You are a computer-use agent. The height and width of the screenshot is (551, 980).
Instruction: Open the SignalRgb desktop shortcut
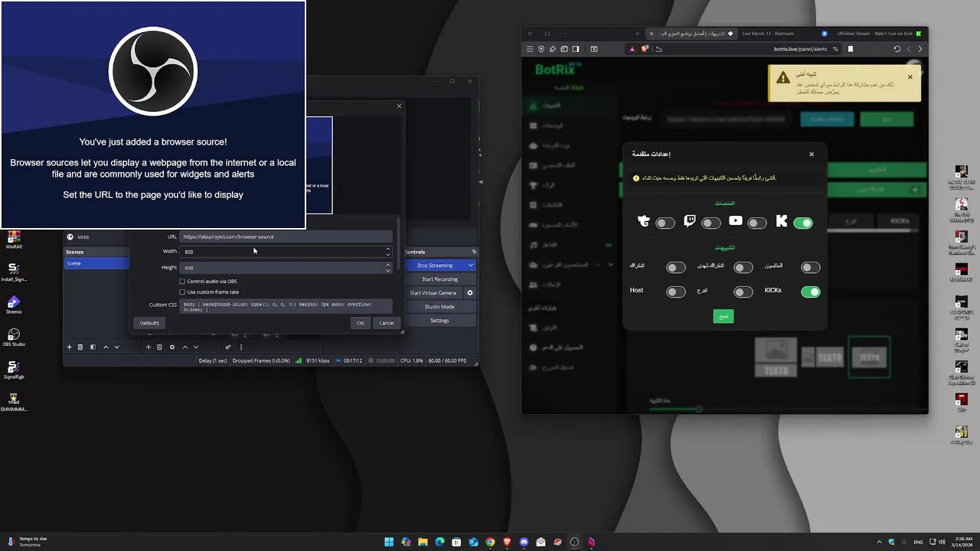click(x=13, y=370)
